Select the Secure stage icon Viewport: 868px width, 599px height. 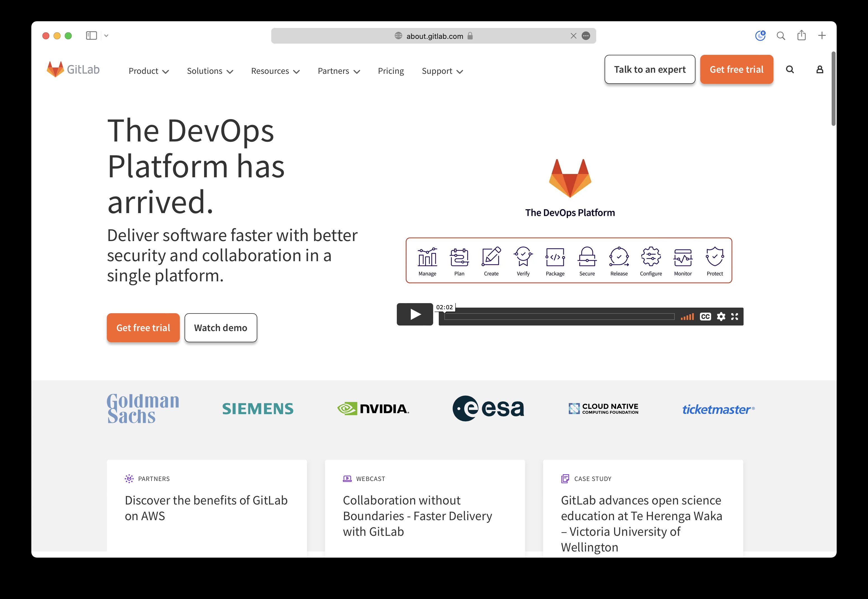click(587, 257)
